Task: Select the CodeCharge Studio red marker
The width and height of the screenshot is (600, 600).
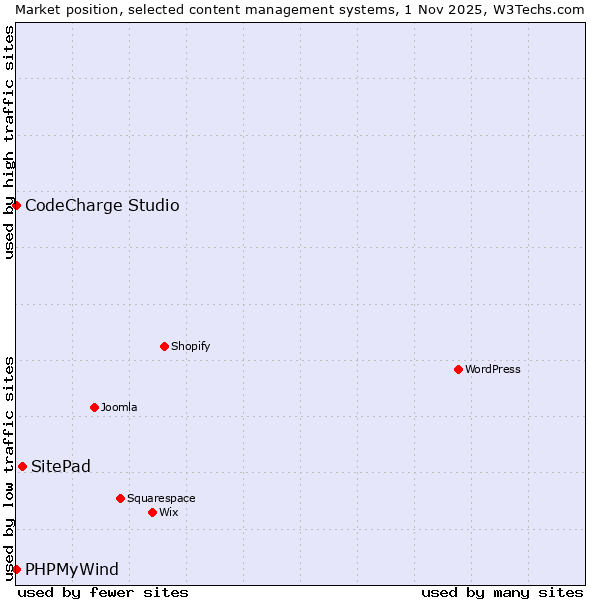Action: (16, 205)
